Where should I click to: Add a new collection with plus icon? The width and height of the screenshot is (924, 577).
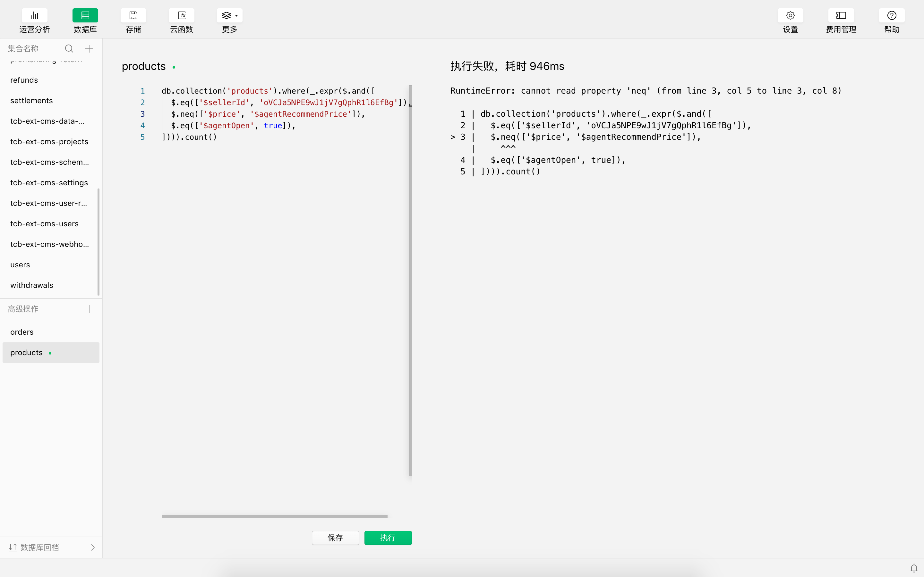click(x=89, y=48)
